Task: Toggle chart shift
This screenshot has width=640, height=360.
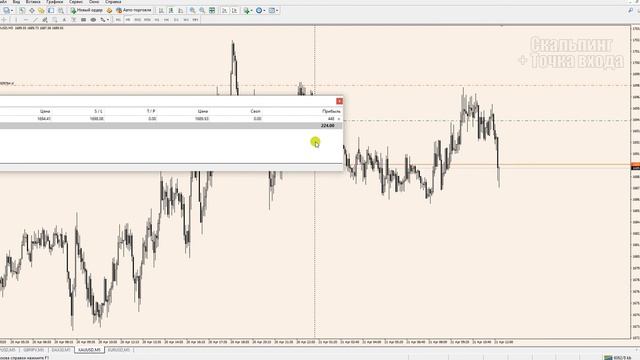Action: click(235, 11)
